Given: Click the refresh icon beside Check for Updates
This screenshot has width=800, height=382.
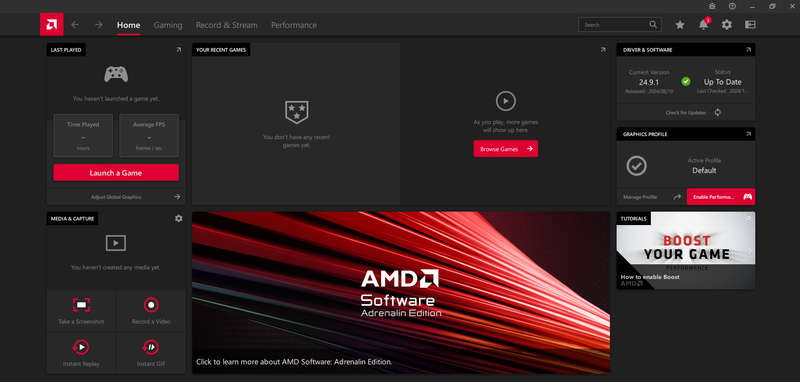Looking at the screenshot, I should coord(718,113).
